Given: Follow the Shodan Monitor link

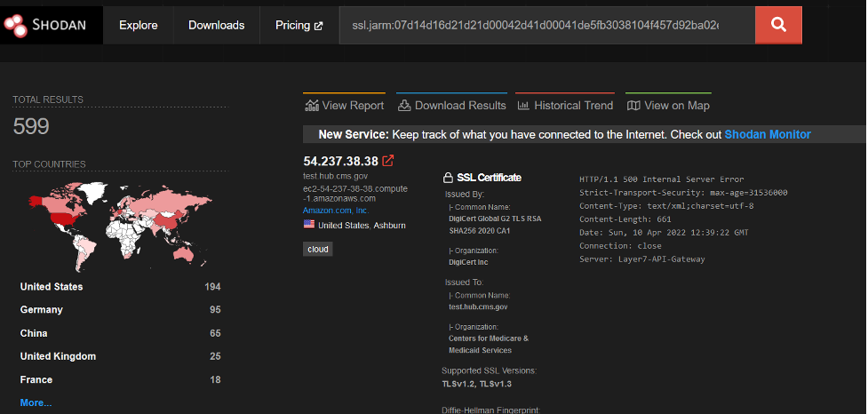Looking at the screenshot, I should pos(768,134).
